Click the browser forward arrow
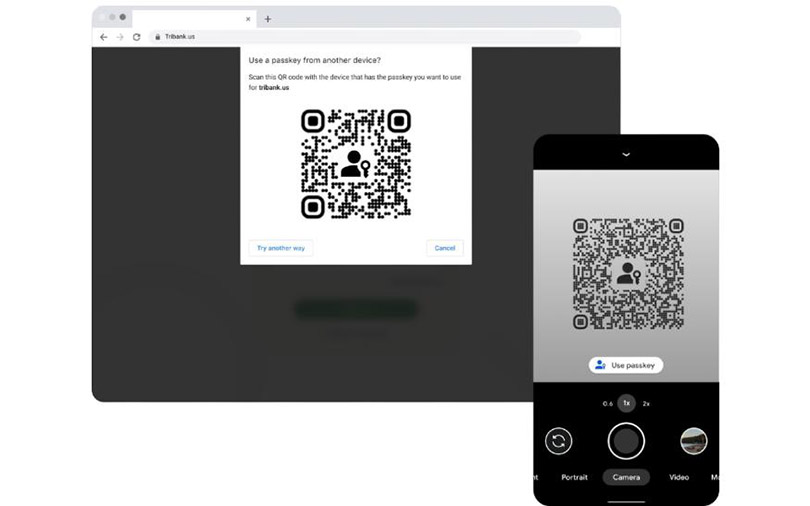The width and height of the screenshot is (810, 506). click(x=120, y=37)
